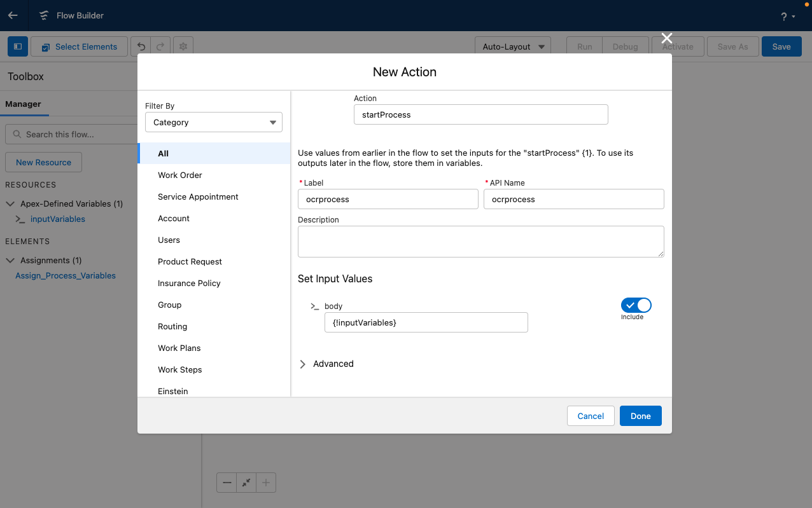The width and height of the screenshot is (812, 508).
Task: Click the redo arrow icon
Action: [161, 46]
